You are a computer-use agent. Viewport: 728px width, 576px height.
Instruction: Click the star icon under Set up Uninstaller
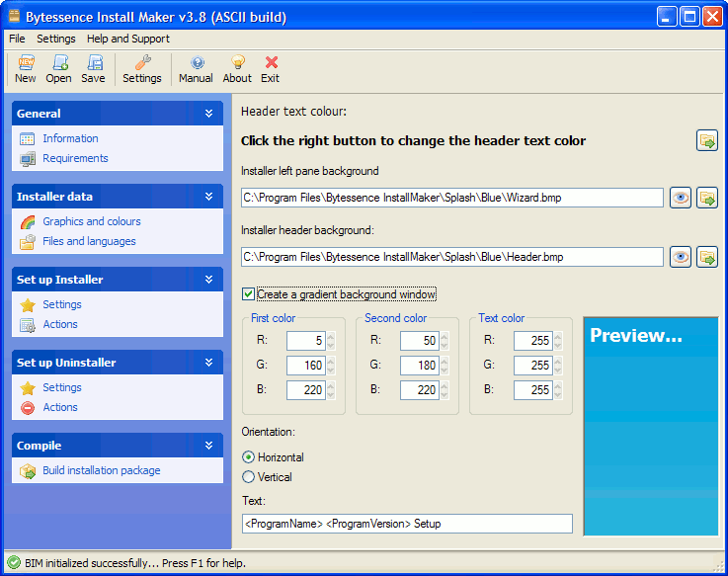(x=28, y=388)
